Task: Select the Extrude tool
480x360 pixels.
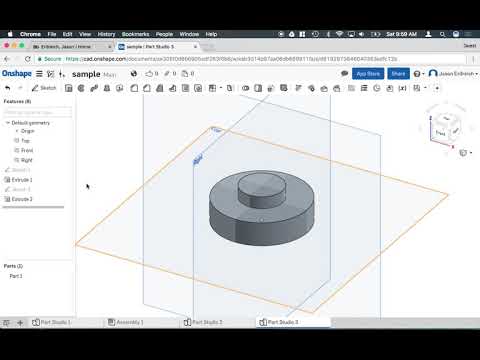Action: click(x=68, y=88)
